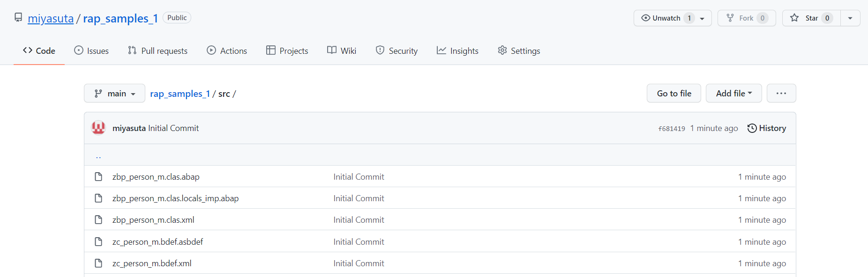Click '1 minute ago' next to commit hash
The width and height of the screenshot is (868, 277).
point(714,128)
